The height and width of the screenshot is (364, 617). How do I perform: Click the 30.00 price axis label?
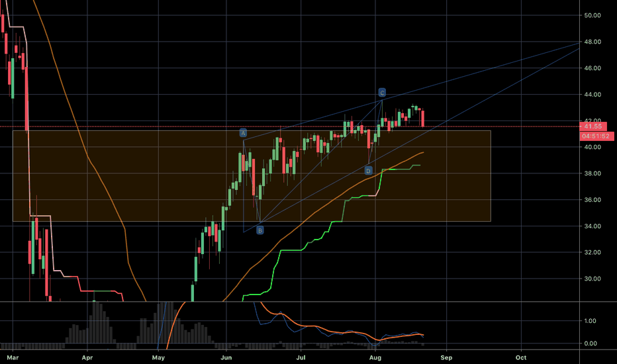coord(593,279)
